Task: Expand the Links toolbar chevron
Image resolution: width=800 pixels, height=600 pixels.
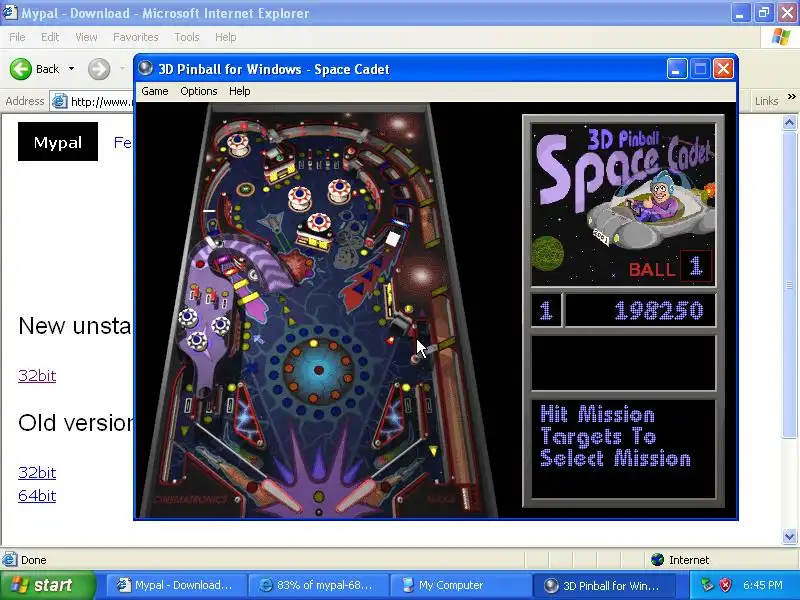Action: click(791, 96)
